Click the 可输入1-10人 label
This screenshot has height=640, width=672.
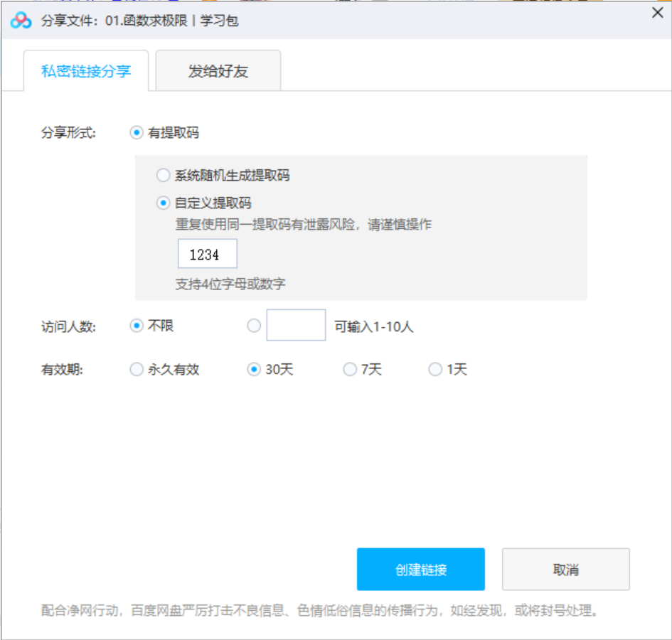click(x=374, y=326)
